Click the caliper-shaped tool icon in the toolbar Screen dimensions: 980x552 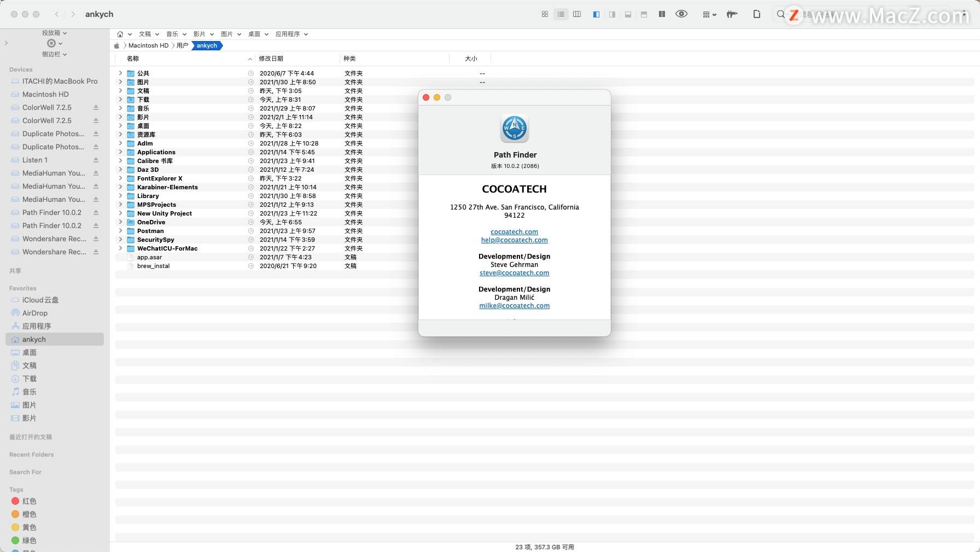point(732,14)
